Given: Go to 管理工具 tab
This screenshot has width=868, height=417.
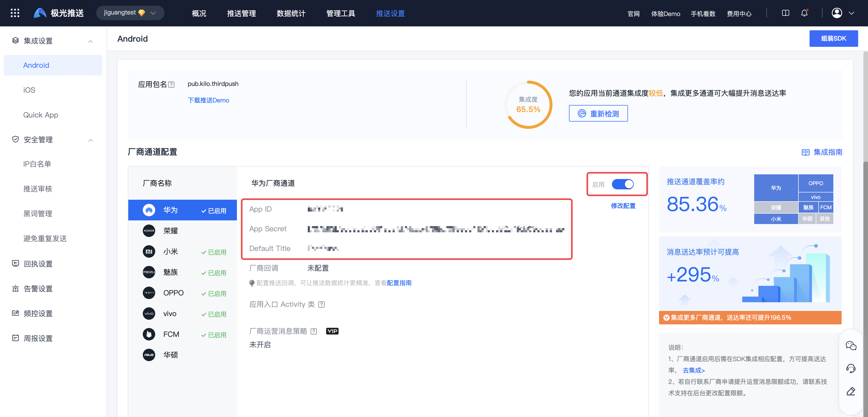Looking at the screenshot, I should [341, 13].
